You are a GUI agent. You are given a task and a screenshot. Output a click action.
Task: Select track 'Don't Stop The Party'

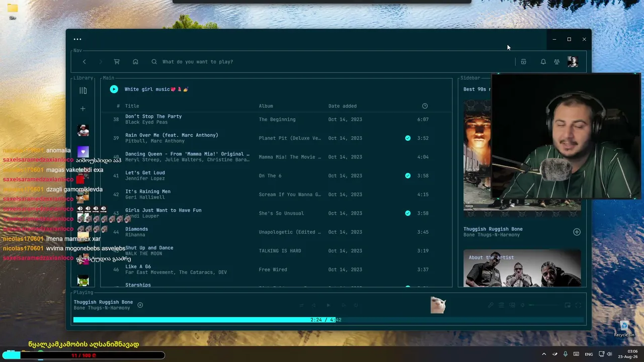pyautogui.click(x=153, y=117)
